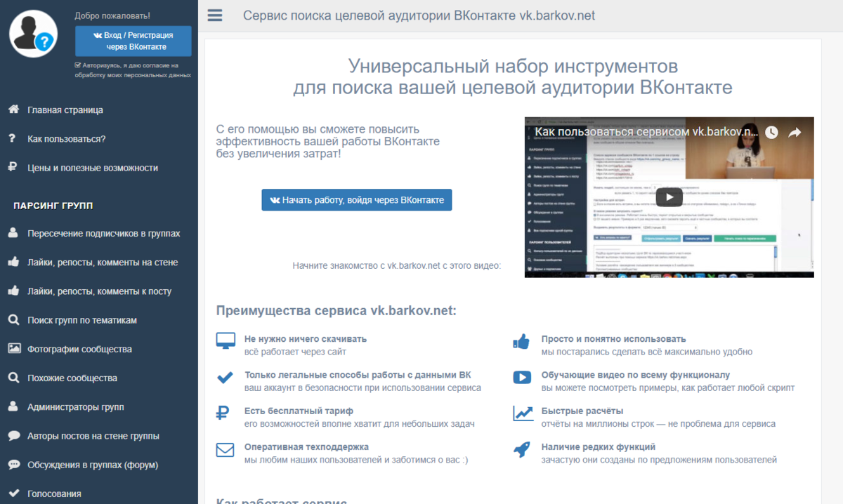Click the thumbs-up icon for Лайки, репосты, комменты на стене
The width and height of the screenshot is (843, 504).
coord(15,263)
